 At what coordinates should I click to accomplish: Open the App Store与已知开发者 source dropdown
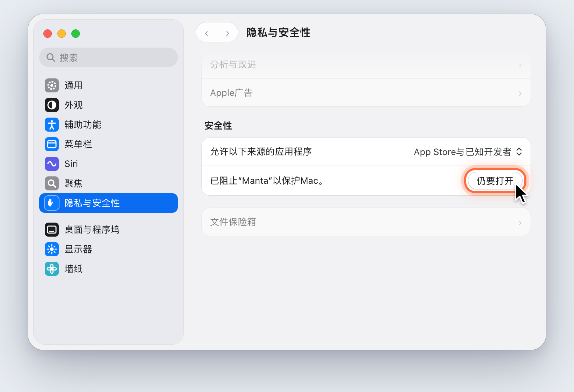coord(468,152)
